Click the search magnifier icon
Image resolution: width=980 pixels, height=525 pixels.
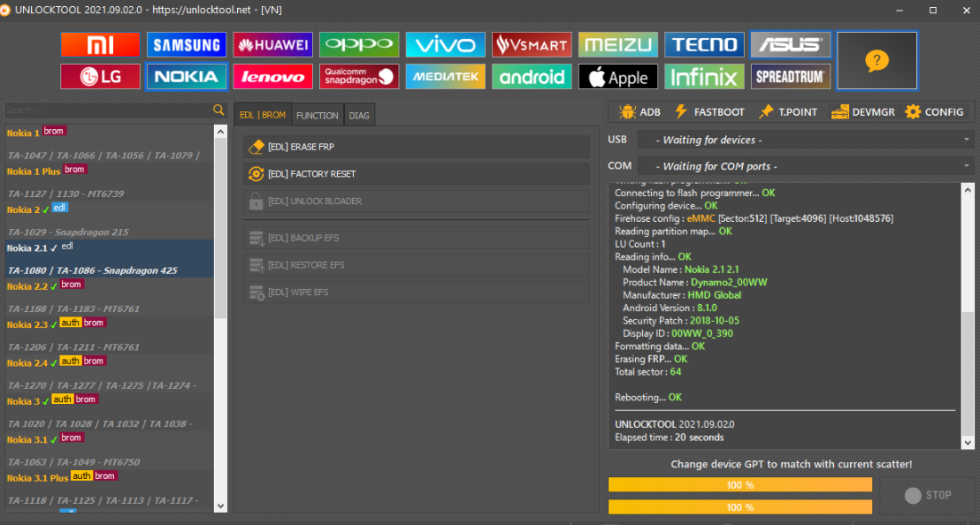(x=218, y=110)
